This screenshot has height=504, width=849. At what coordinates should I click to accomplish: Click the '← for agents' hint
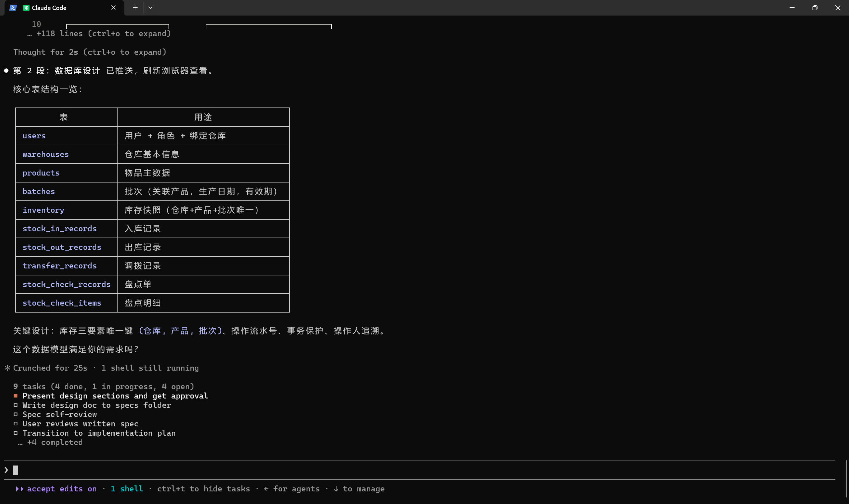(x=292, y=489)
